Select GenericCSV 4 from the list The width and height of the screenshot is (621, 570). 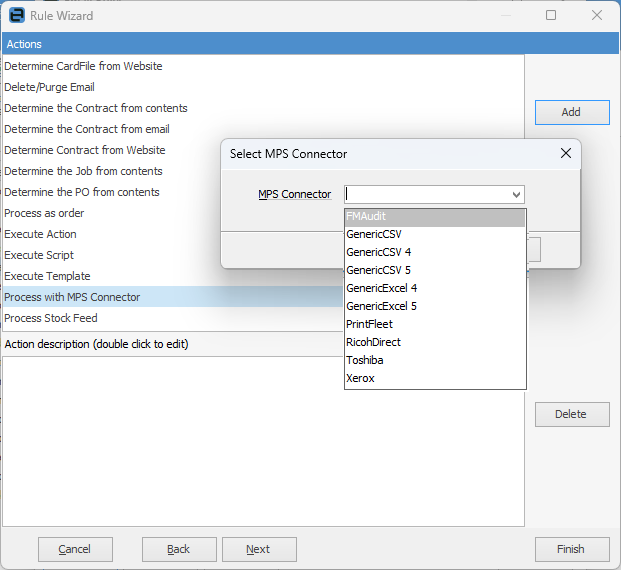(435, 252)
